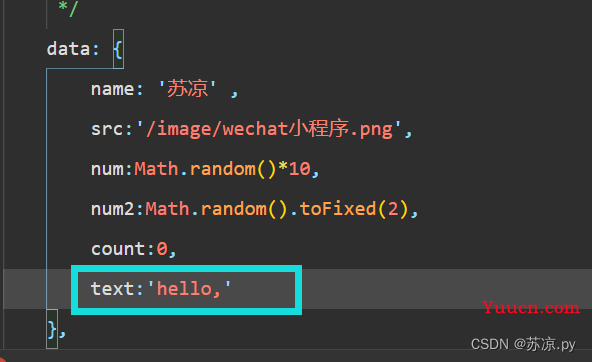
Task: Click toFixed method call
Action: coord(338,209)
